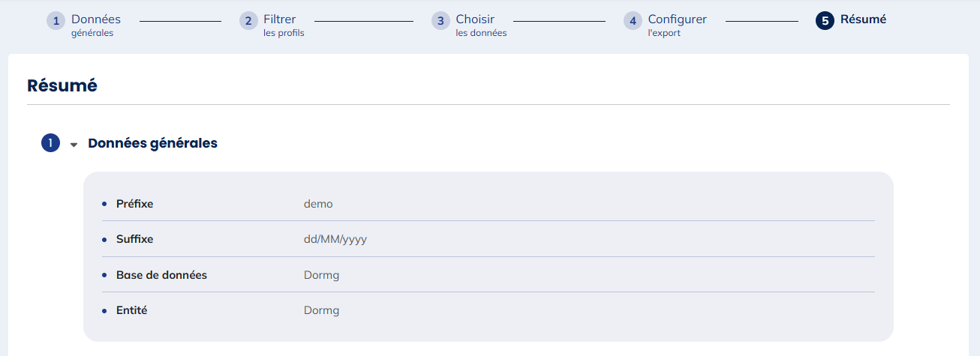Click the step 3 number circle

[x=440, y=21]
